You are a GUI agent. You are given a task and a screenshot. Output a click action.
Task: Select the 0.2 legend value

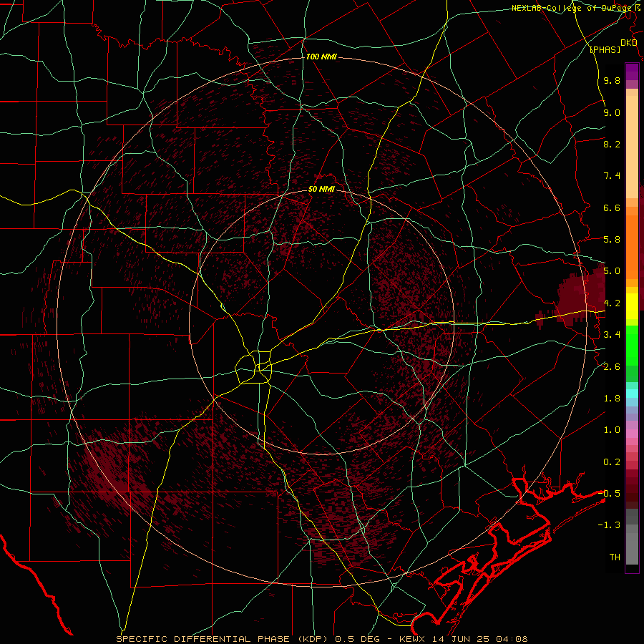click(612, 462)
